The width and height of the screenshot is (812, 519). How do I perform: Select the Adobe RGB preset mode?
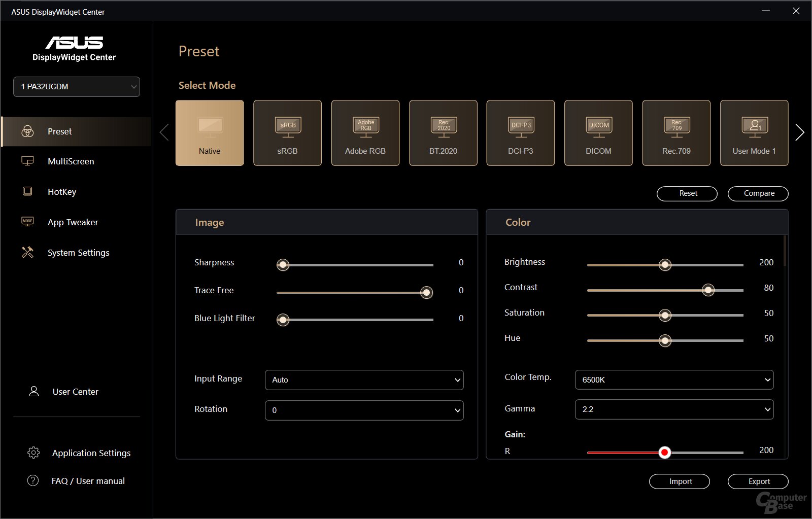click(365, 133)
